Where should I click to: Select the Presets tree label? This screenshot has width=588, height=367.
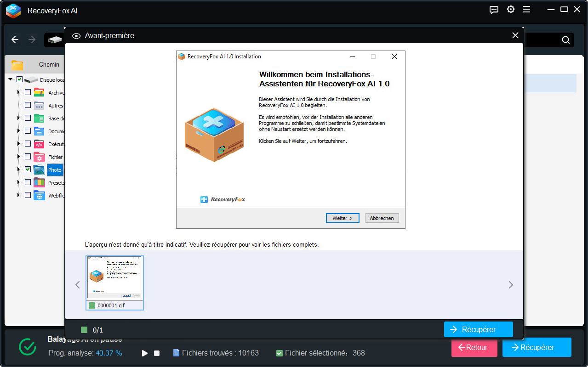click(56, 183)
